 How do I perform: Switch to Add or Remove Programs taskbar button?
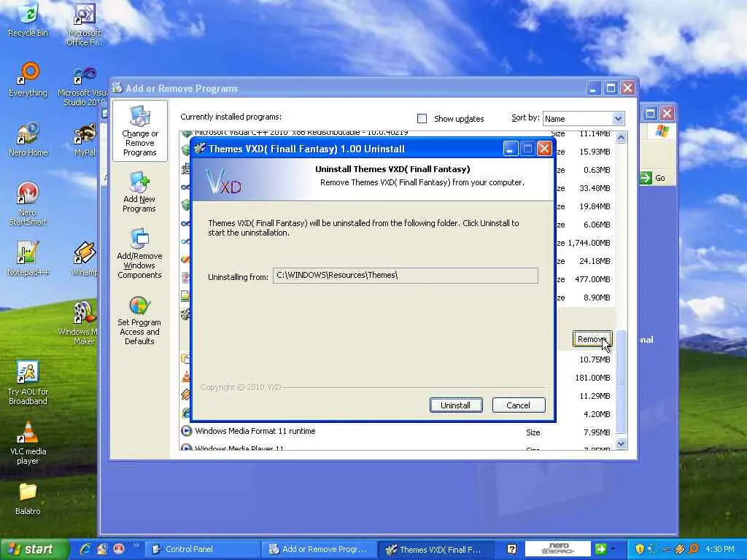click(x=319, y=549)
